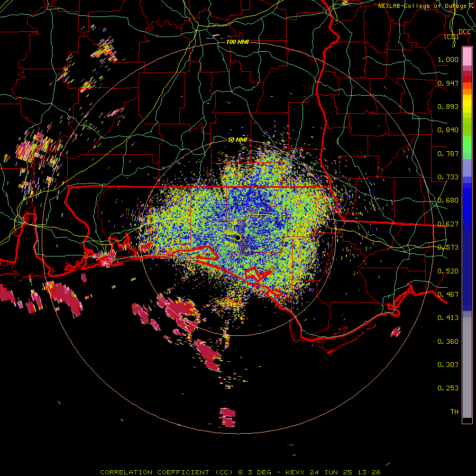This screenshot has width=476, height=476.
Task: Click the 0.840 value on the color scale
Action: (x=448, y=130)
